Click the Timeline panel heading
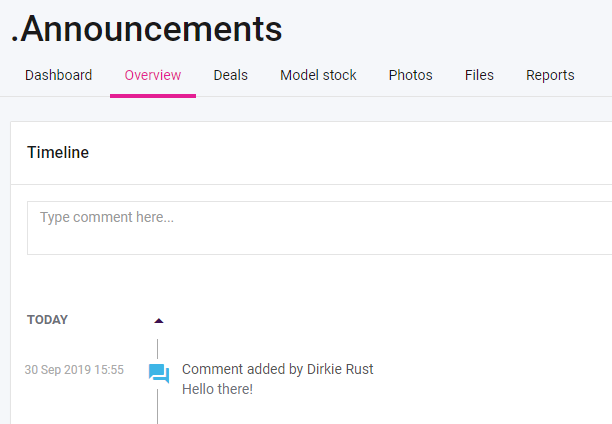The width and height of the screenshot is (612, 424). point(58,153)
